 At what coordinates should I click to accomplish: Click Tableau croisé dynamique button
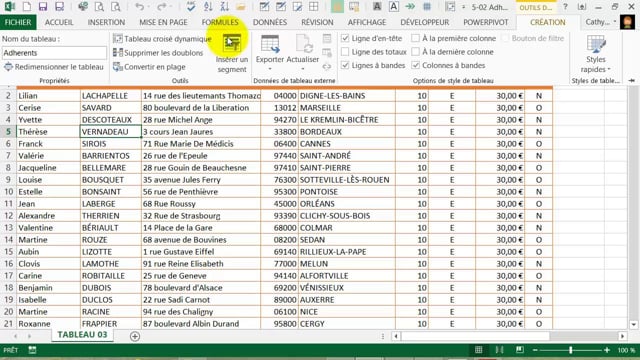162,39
